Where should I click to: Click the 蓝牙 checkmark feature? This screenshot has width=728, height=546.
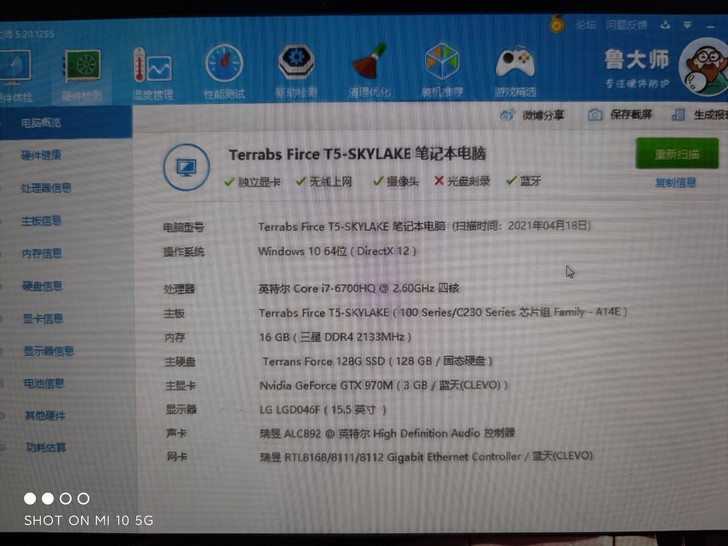524,181
